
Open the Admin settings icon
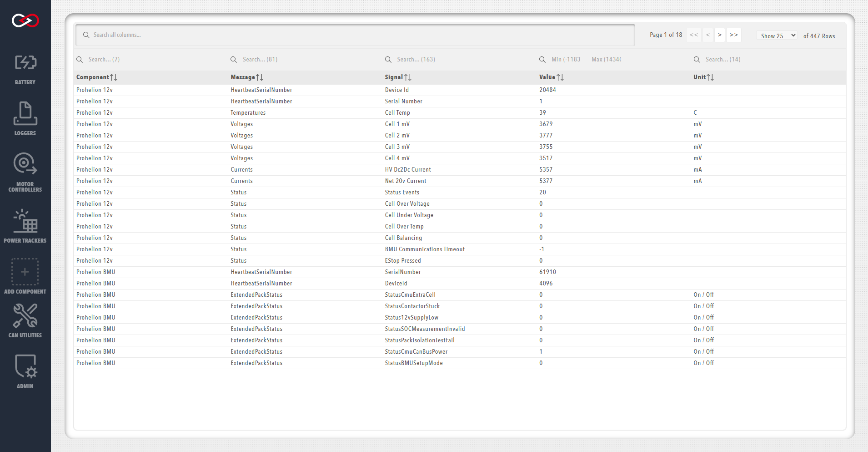tap(25, 366)
